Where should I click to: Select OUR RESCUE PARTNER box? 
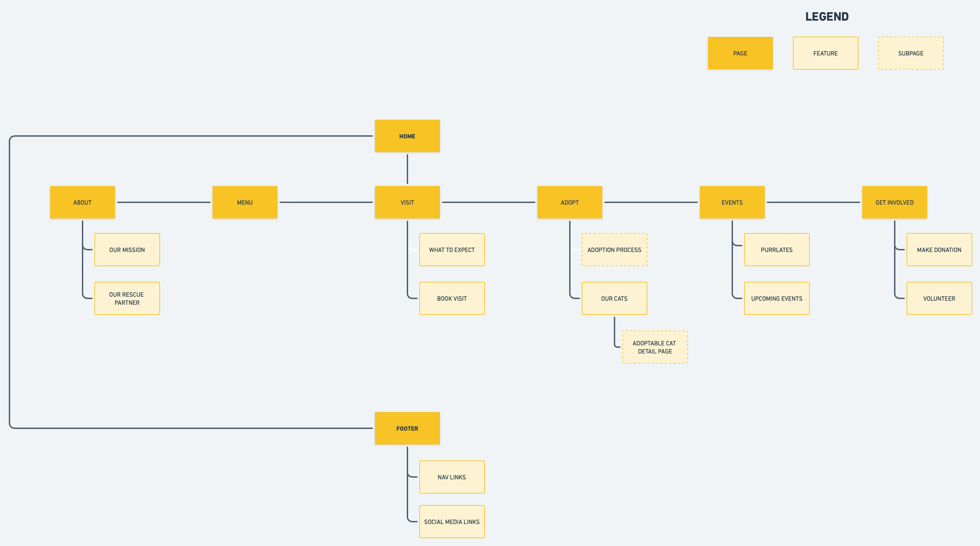[127, 298]
